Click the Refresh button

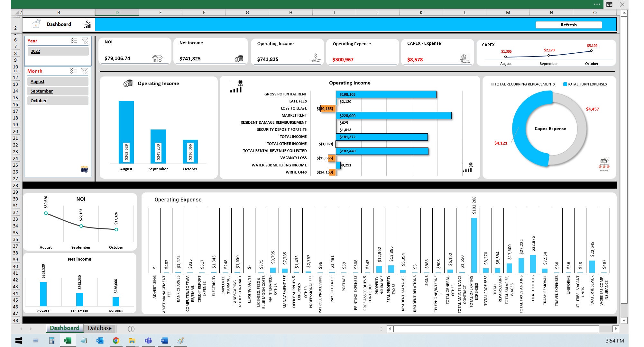pos(568,25)
